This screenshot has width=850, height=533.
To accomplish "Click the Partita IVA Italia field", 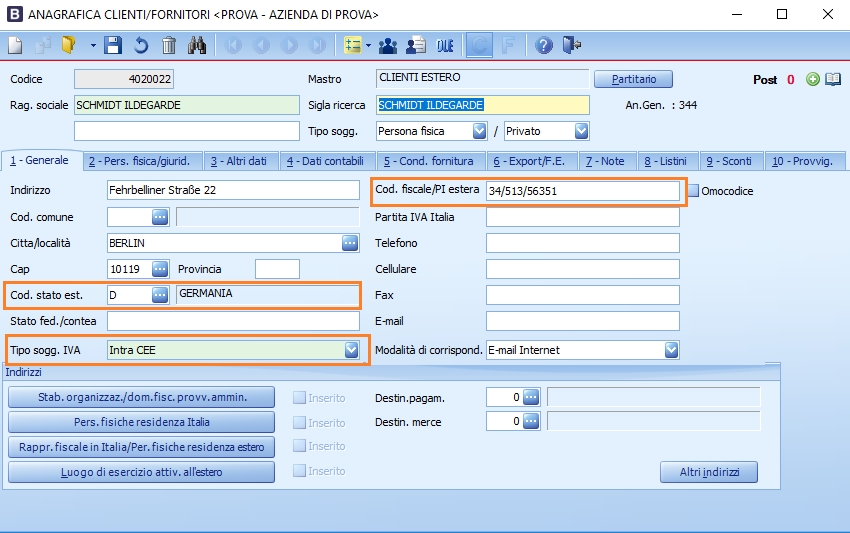I will click(583, 217).
